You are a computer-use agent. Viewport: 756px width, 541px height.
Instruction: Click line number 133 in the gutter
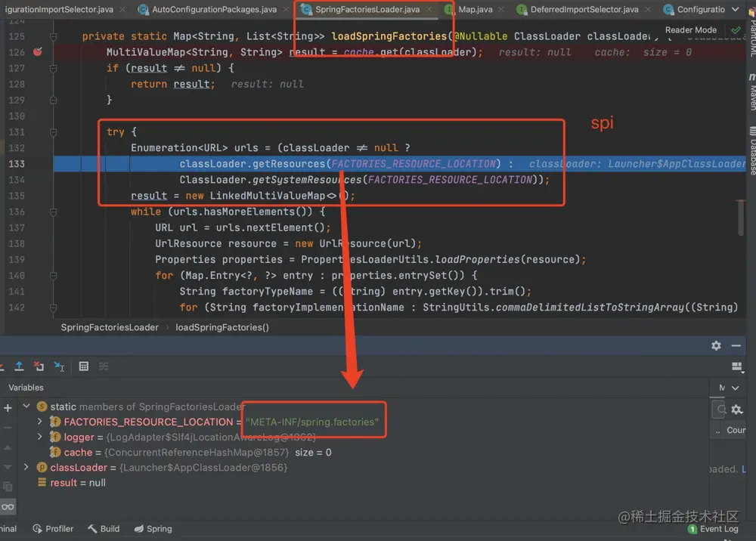click(17, 164)
